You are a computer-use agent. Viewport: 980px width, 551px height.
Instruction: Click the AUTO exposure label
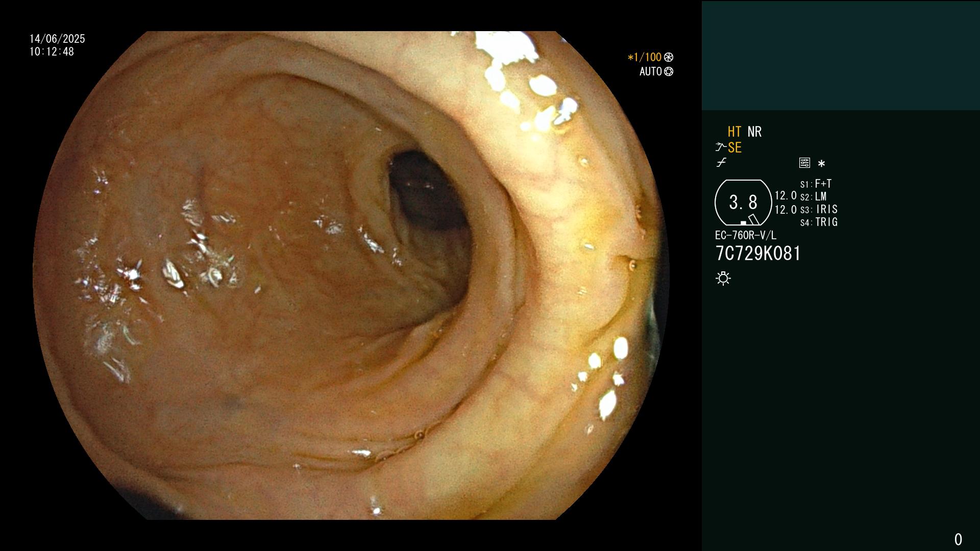(651, 71)
